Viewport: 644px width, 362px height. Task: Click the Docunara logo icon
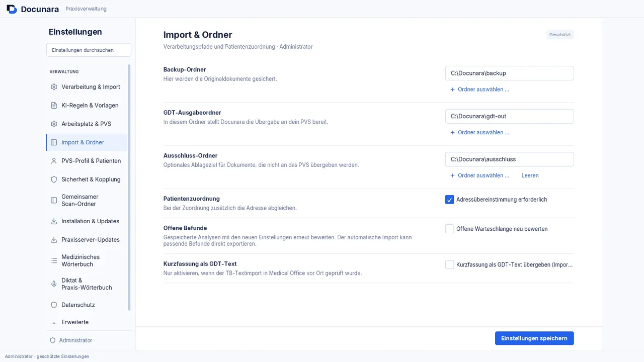(x=12, y=9)
